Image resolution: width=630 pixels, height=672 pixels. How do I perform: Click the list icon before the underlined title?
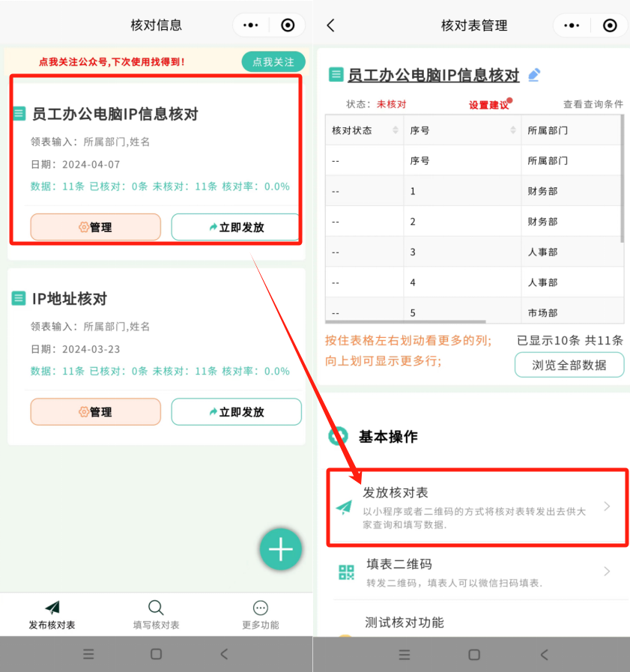point(336,75)
